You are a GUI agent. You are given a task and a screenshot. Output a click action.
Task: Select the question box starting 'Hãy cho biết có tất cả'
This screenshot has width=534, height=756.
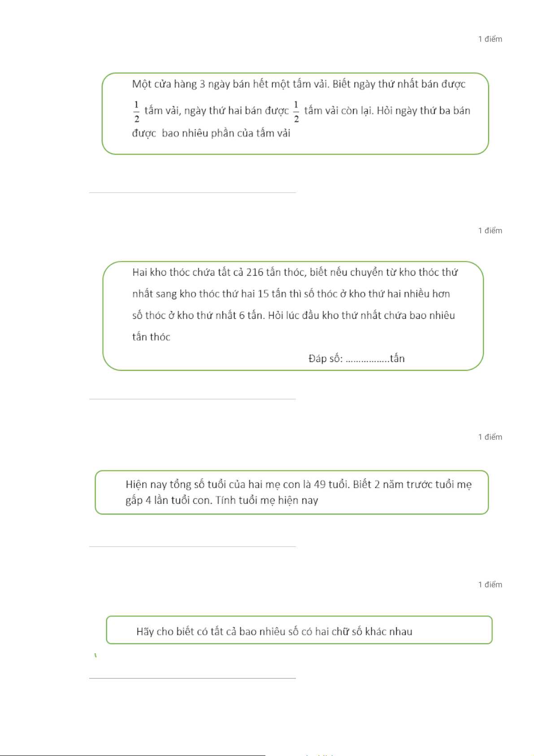pos(299,630)
